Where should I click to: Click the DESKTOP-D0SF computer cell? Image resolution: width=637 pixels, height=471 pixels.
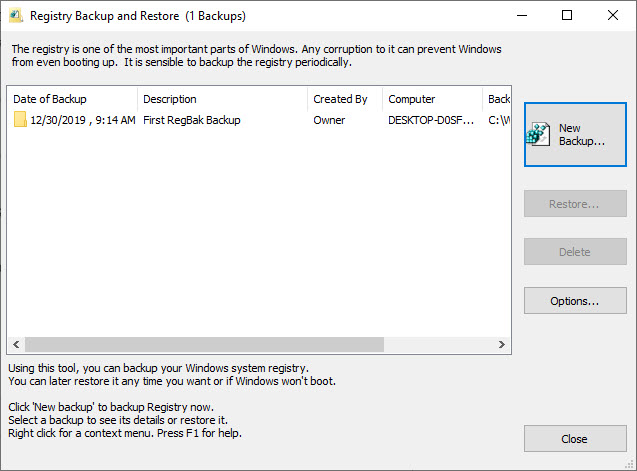coord(430,120)
